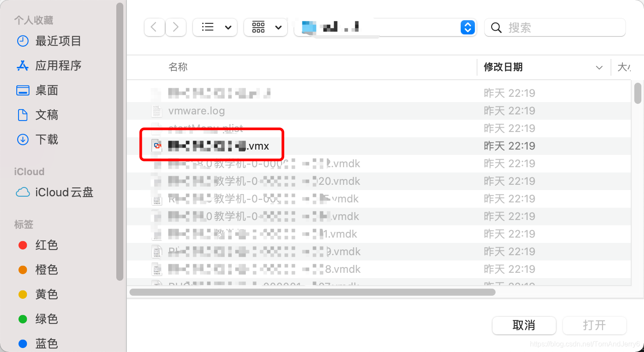Click the horizontal scrollbar under file list
The width and height of the screenshot is (644, 352).
(312, 292)
